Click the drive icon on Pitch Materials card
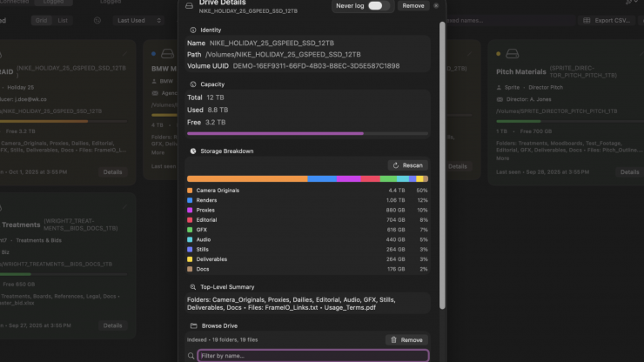The height and width of the screenshot is (362, 644). [513, 54]
